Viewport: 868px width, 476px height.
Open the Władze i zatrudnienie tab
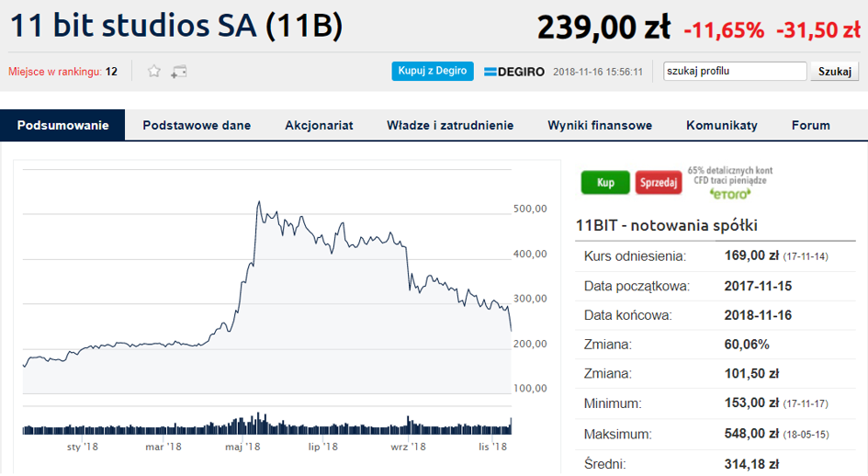[x=450, y=126]
